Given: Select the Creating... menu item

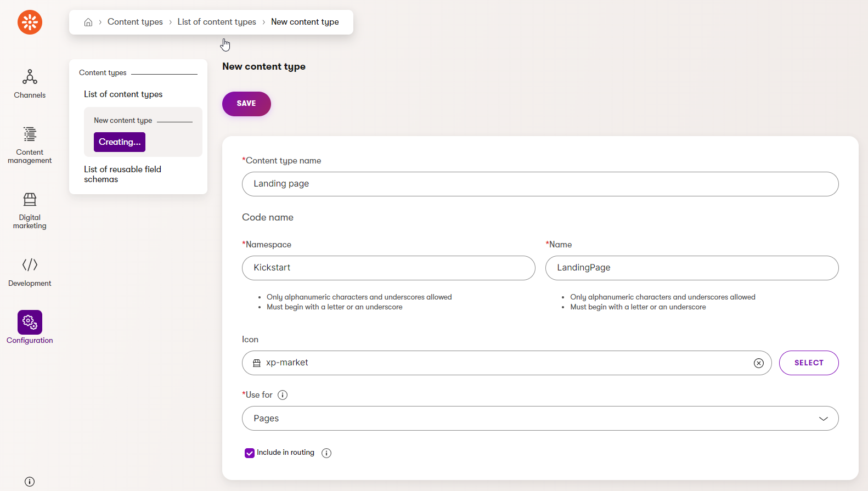Looking at the screenshot, I should [x=120, y=142].
